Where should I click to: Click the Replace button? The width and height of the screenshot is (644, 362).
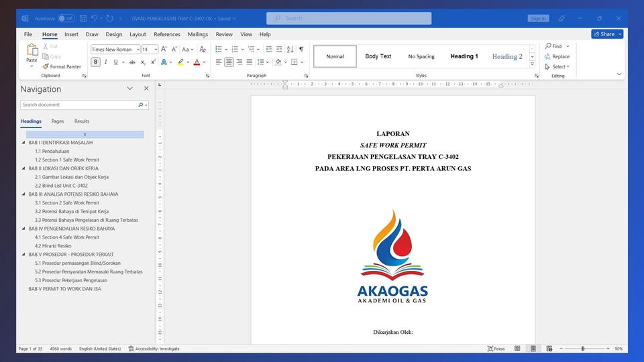[x=557, y=56]
